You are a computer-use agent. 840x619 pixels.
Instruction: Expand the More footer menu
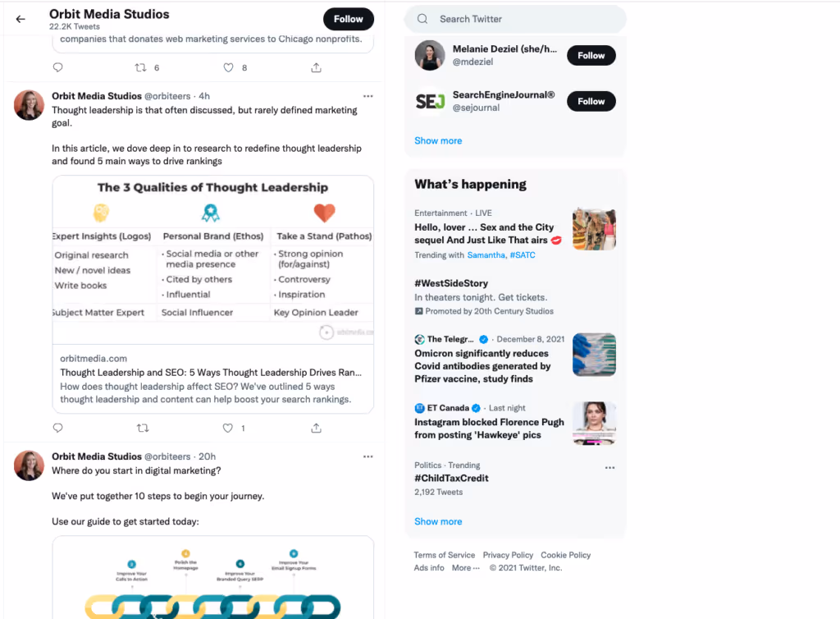[466, 568]
